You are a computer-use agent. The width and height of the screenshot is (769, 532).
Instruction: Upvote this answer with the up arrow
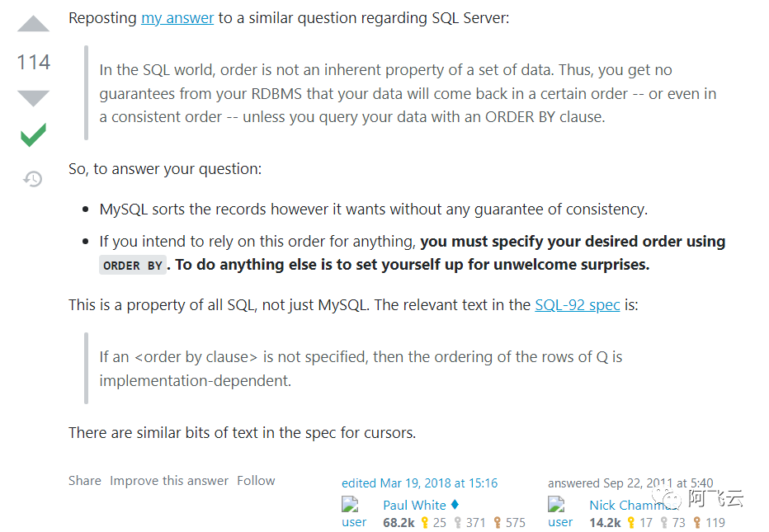(x=34, y=25)
